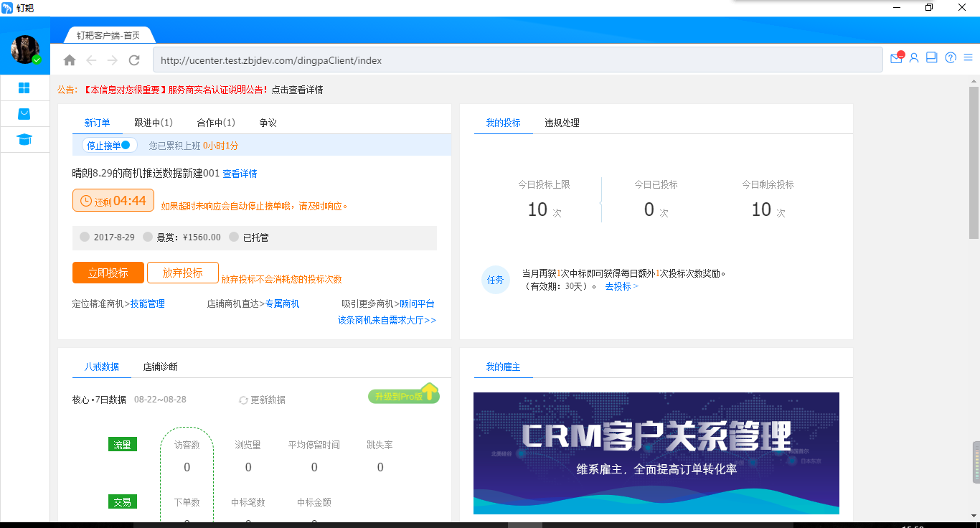980x528 pixels.
Task: Open messages via the envelope icon
Action: click(x=897, y=57)
